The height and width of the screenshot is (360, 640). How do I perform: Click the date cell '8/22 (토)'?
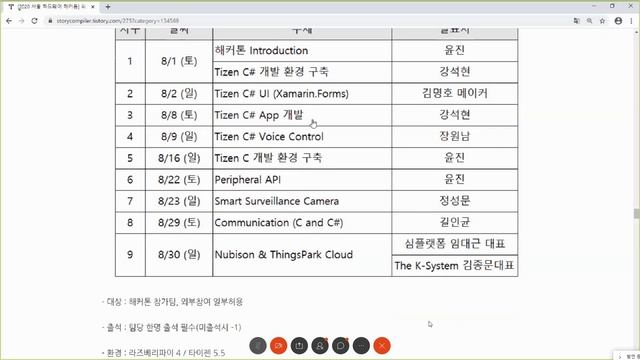coord(179,180)
